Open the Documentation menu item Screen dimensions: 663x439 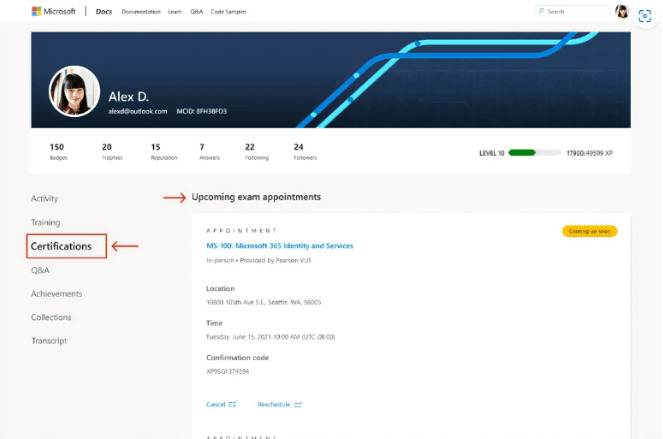tap(141, 12)
